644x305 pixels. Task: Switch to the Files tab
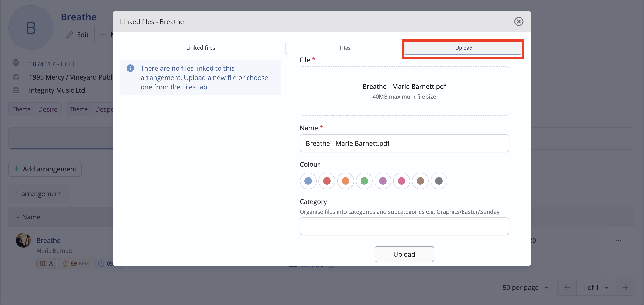click(345, 48)
